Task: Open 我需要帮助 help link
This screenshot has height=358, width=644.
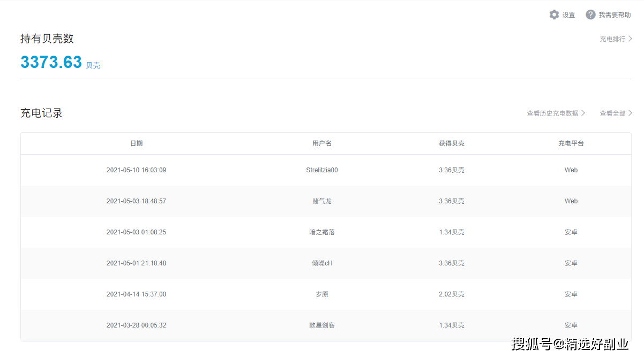Action: (615, 15)
